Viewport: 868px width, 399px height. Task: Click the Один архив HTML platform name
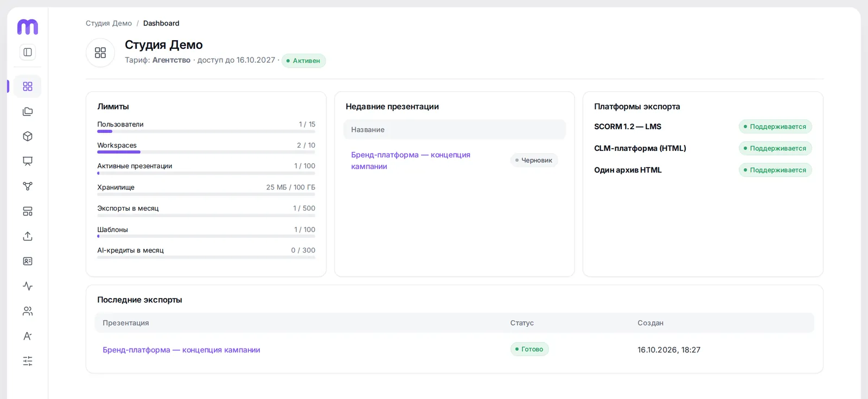(628, 170)
